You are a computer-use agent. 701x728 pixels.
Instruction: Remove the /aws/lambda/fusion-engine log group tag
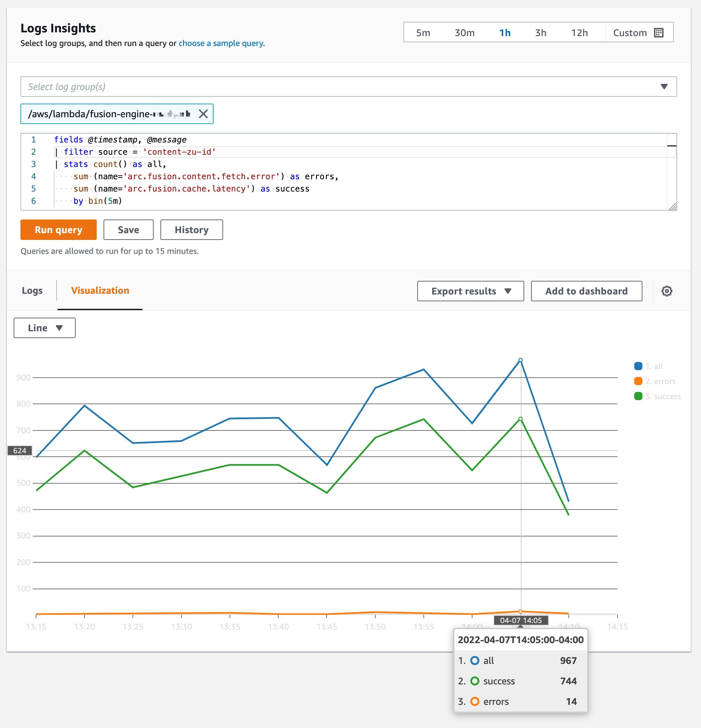pyautogui.click(x=203, y=113)
